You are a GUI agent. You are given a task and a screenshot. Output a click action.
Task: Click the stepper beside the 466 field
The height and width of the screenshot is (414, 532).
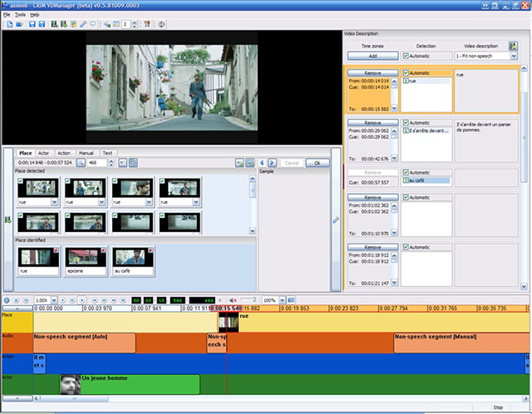111,163
